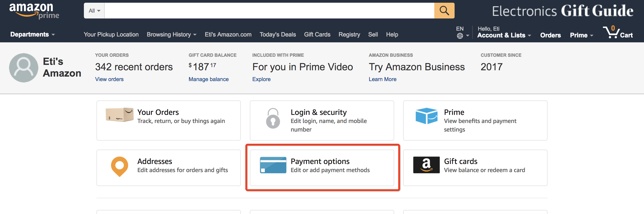644x214 pixels.
Task: Select the Addresses location pin card
Action: pos(168,168)
